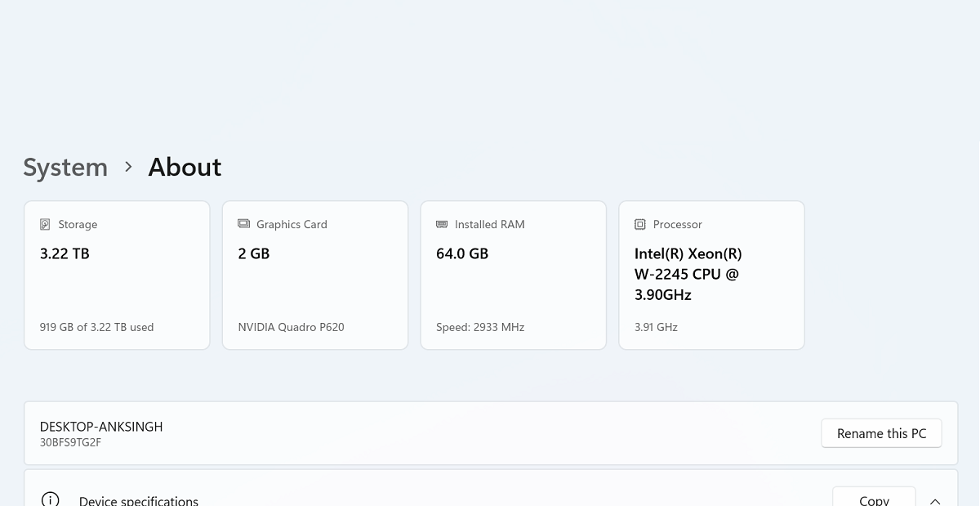Go back to System via breadcrumb

click(65, 168)
